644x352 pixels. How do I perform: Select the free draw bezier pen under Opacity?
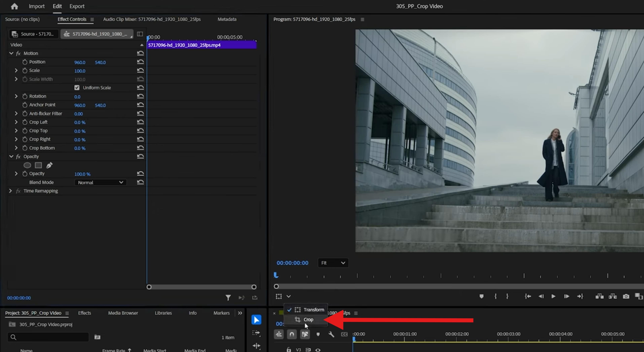[49, 165]
